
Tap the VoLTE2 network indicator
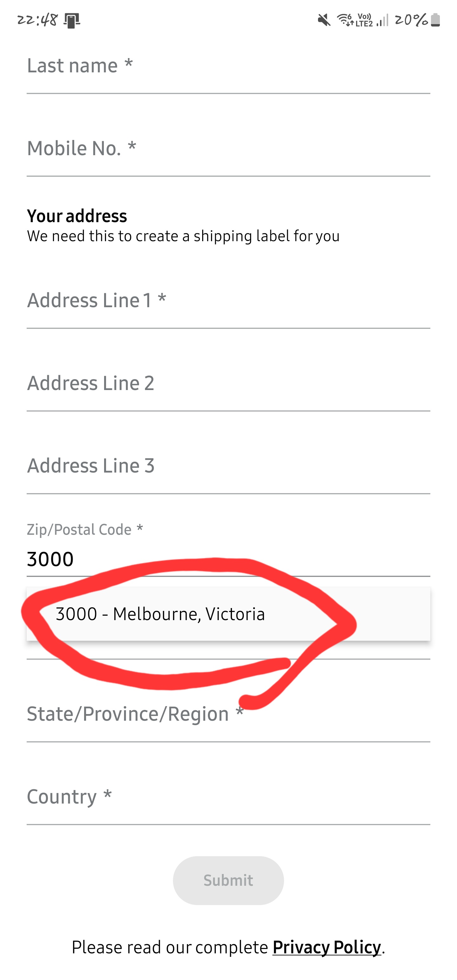[x=364, y=20]
